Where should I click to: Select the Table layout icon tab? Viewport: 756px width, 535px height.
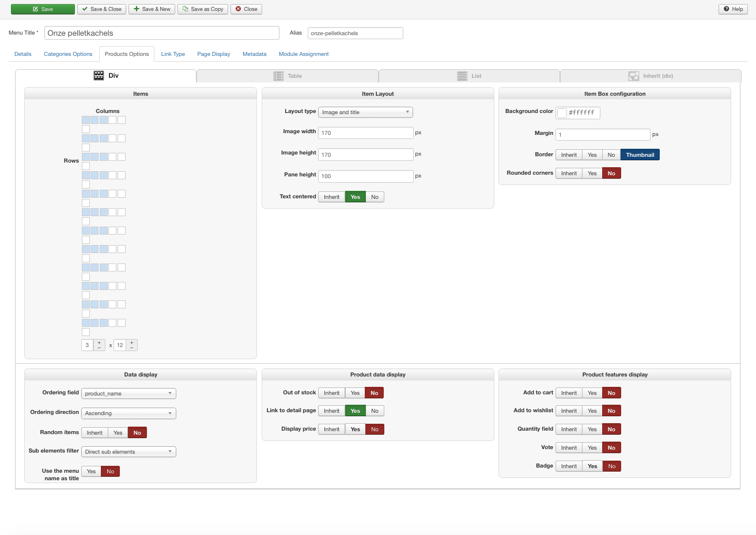point(288,76)
